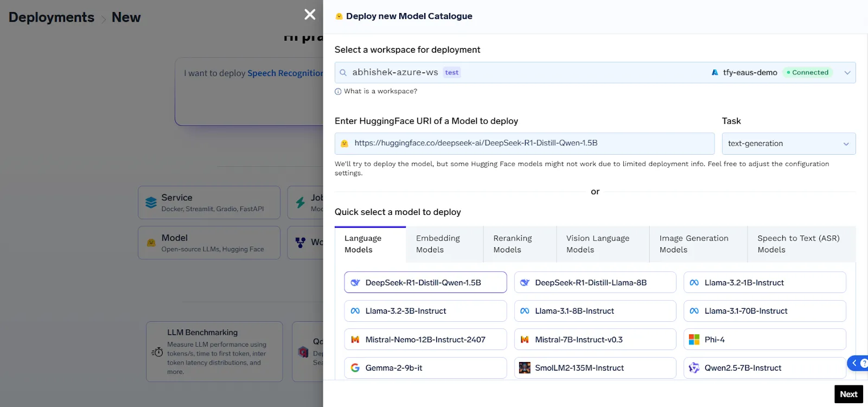Select the Vision Language Models tab

598,244
